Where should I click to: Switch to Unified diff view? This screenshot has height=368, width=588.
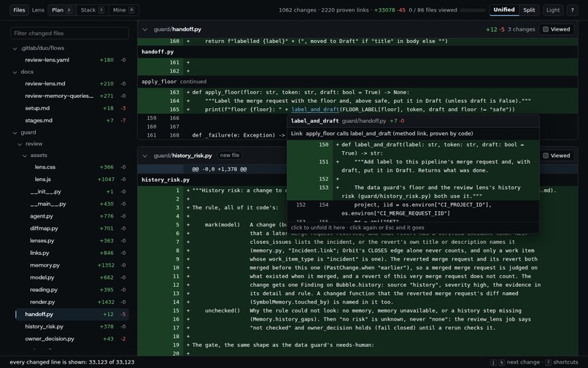[504, 10]
